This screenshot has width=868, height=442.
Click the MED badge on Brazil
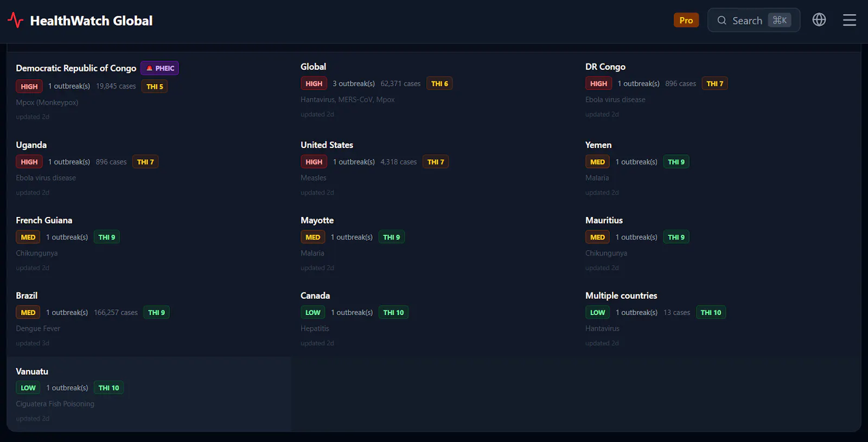(28, 312)
